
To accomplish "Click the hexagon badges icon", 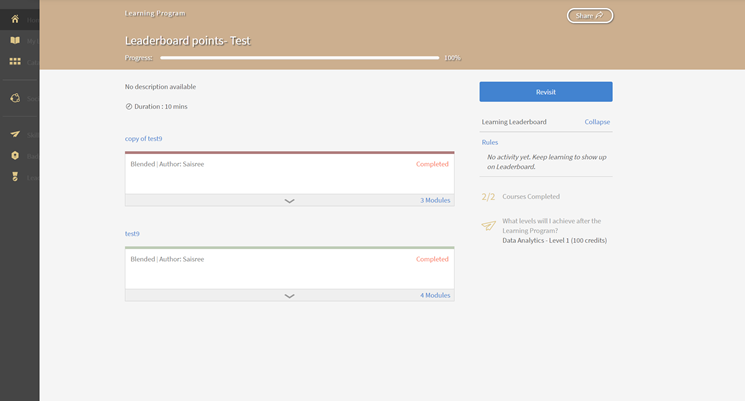I will (x=15, y=156).
